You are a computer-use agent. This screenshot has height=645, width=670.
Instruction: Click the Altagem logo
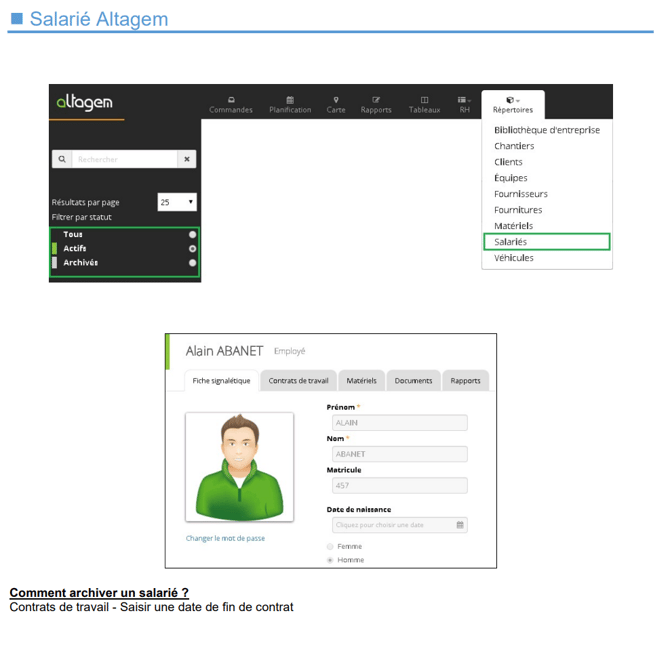coord(85,102)
